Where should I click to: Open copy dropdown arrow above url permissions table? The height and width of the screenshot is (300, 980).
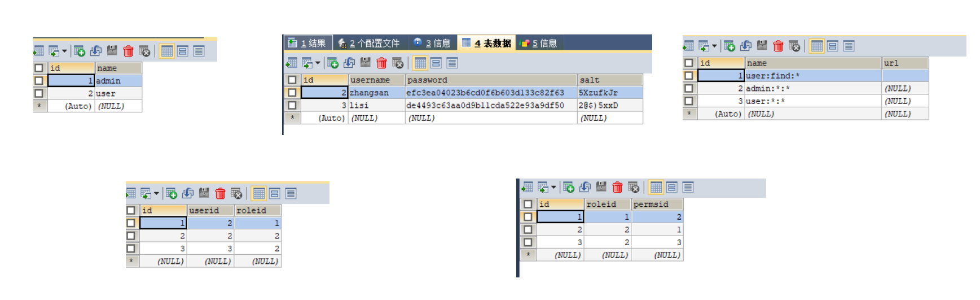[x=714, y=46]
